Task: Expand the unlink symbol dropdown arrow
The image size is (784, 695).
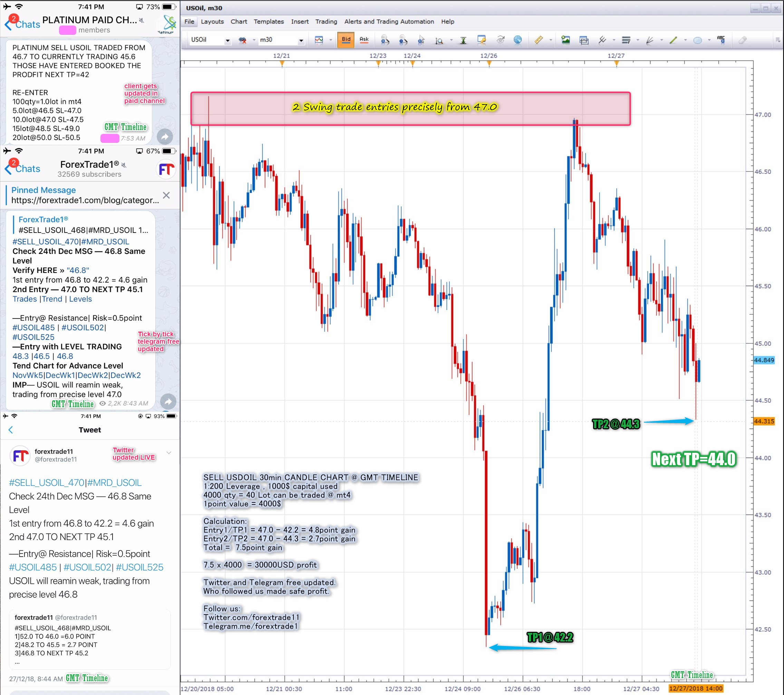Action: point(253,40)
